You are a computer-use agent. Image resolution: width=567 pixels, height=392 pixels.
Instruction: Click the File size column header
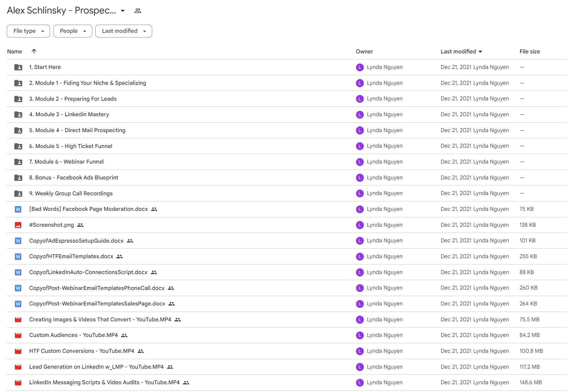point(529,51)
